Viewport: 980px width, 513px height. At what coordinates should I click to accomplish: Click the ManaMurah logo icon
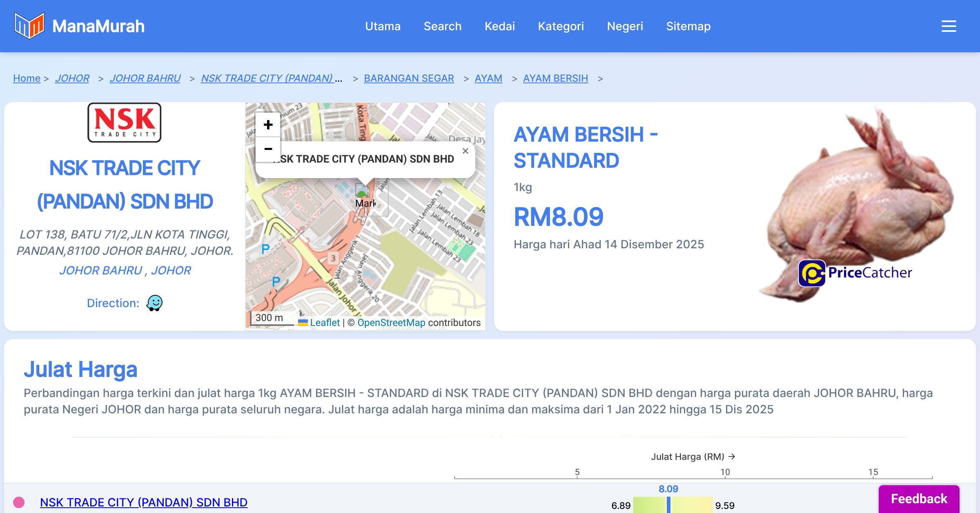(x=29, y=26)
